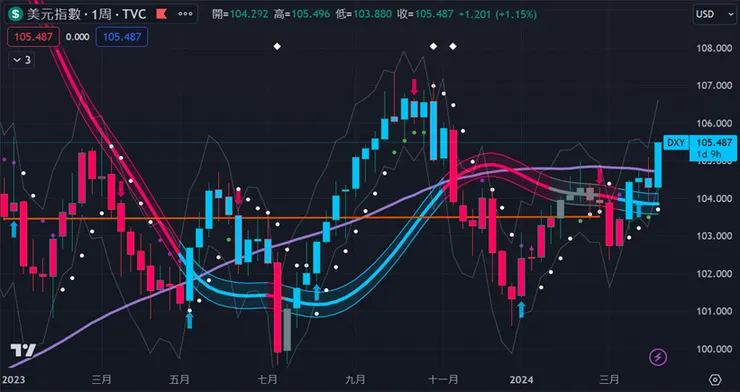Viewport: 740px width, 392px height.
Task: Click the 2024 time axis label
Action: pyautogui.click(x=521, y=380)
